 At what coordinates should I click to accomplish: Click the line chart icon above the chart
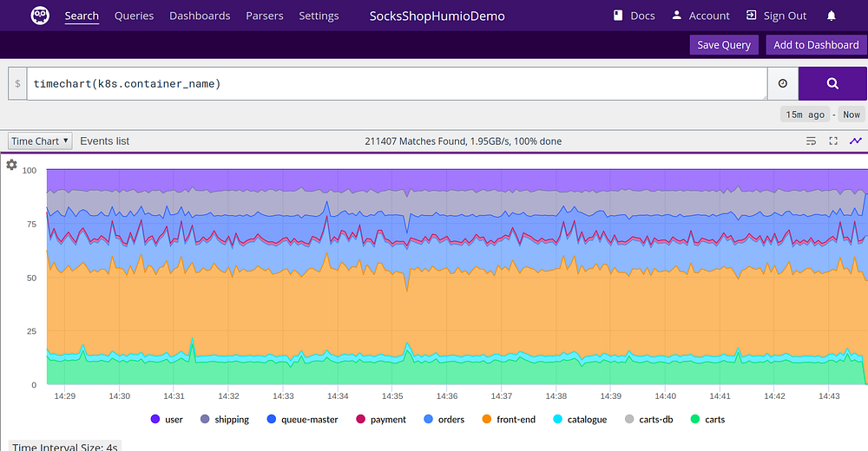(856, 141)
